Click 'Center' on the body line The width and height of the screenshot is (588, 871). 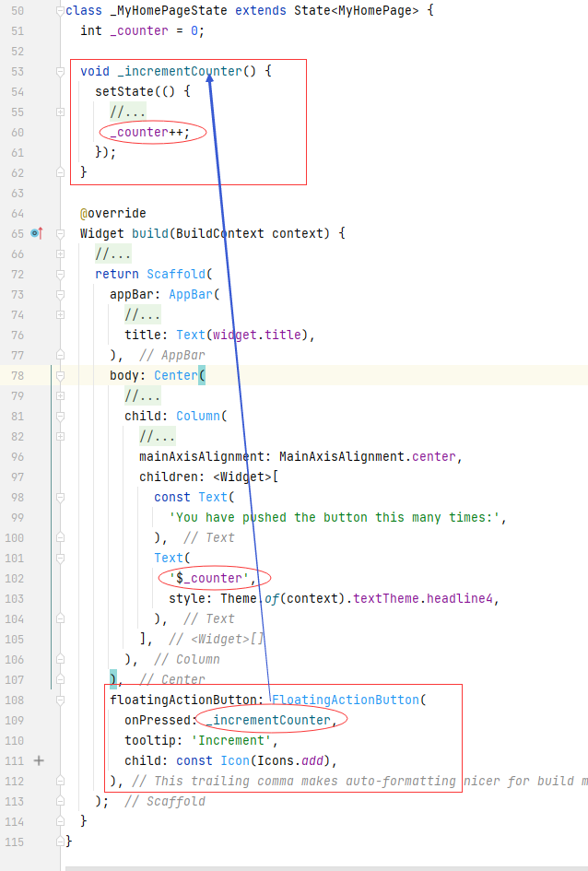pos(176,375)
